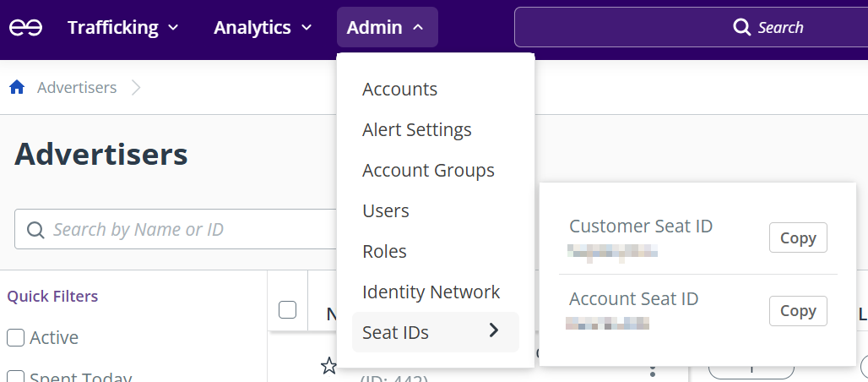
Task: Click the magnifier icon in top search bar
Action: click(741, 28)
